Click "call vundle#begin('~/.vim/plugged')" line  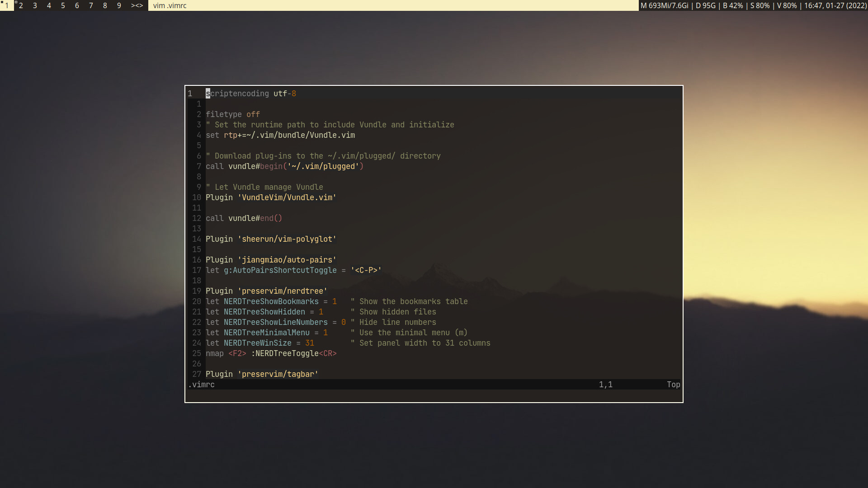[285, 166]
